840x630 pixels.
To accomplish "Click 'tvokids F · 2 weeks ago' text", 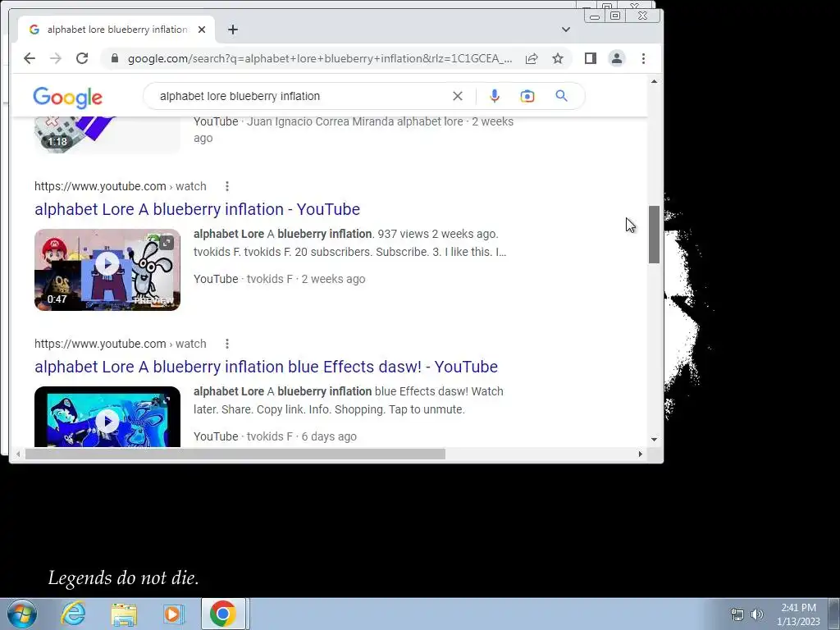I will 306,279.
